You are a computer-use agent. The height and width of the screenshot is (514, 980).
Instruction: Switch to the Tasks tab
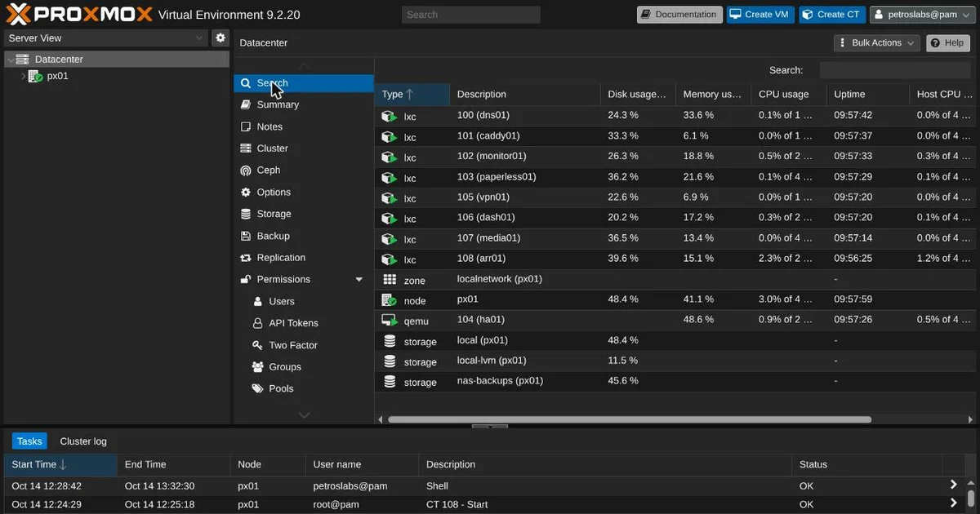pyautogui.click(x=29, y=441)
